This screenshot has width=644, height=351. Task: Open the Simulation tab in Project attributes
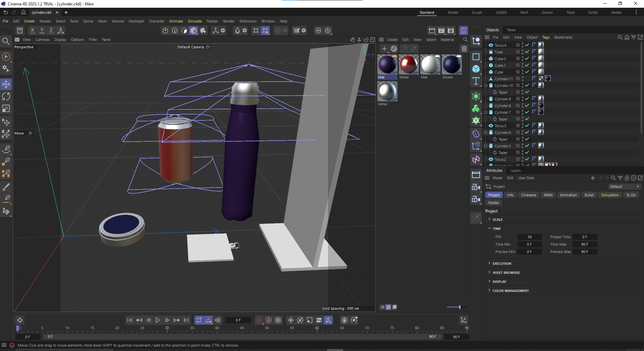tap(610, 195)
